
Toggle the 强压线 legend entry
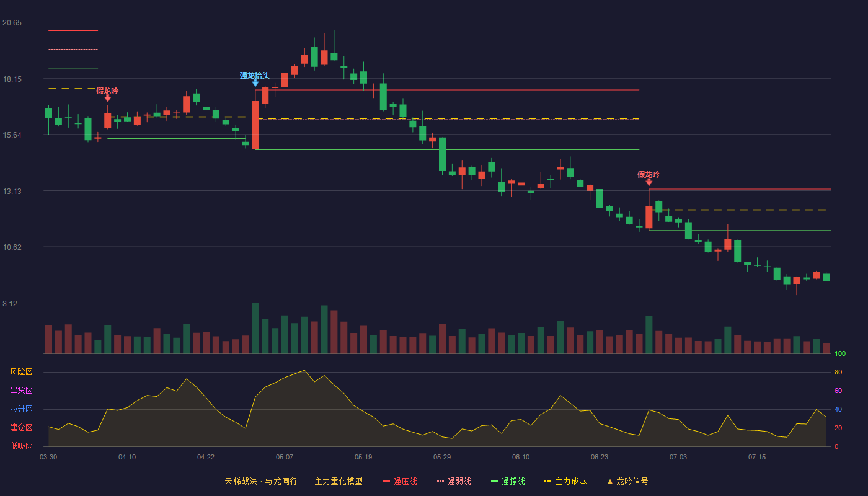click(400, 481)
